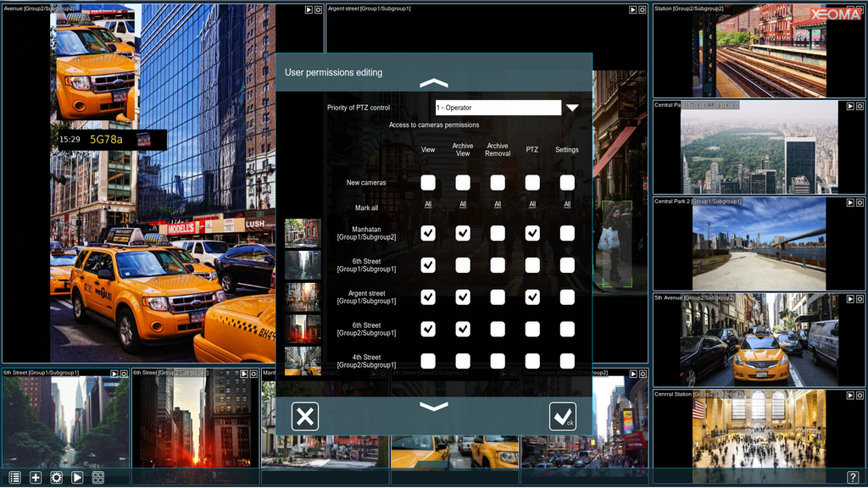This screenshot has height=488, width=868.
Task: Add a new camera with plus icon
Action: click(x=36, y=477)
